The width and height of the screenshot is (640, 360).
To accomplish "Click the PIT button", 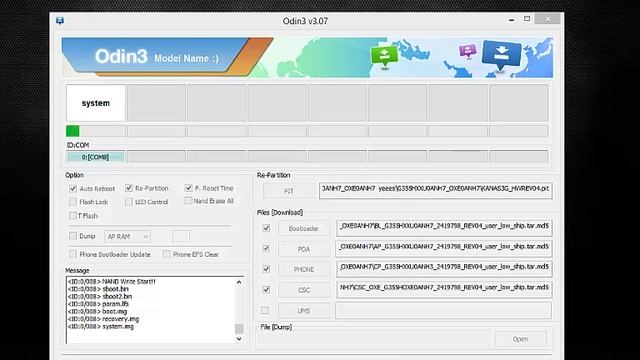I will point(289,191).
